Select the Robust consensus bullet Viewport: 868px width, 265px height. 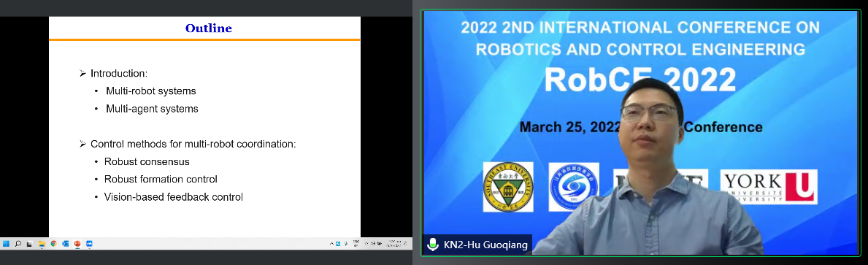(x=147, y=161)
